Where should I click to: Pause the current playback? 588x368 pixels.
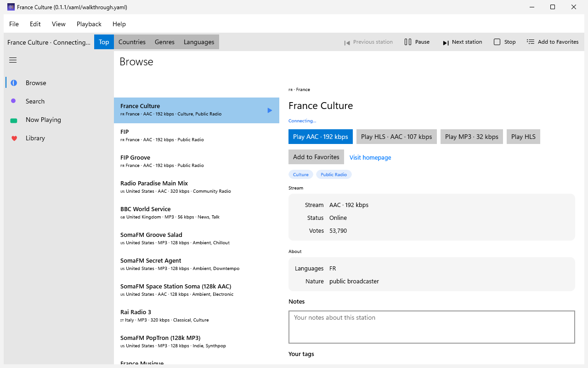click(x=417, y=42)
